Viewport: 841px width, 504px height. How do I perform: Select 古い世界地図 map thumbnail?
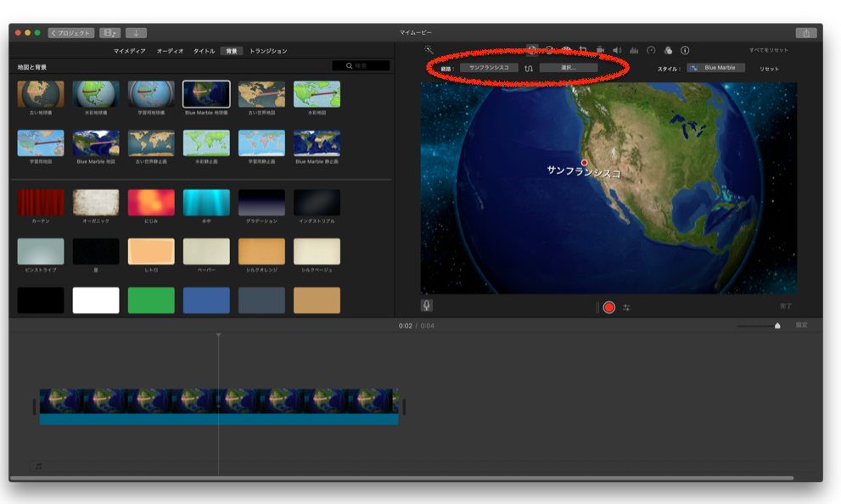(261, 94)
